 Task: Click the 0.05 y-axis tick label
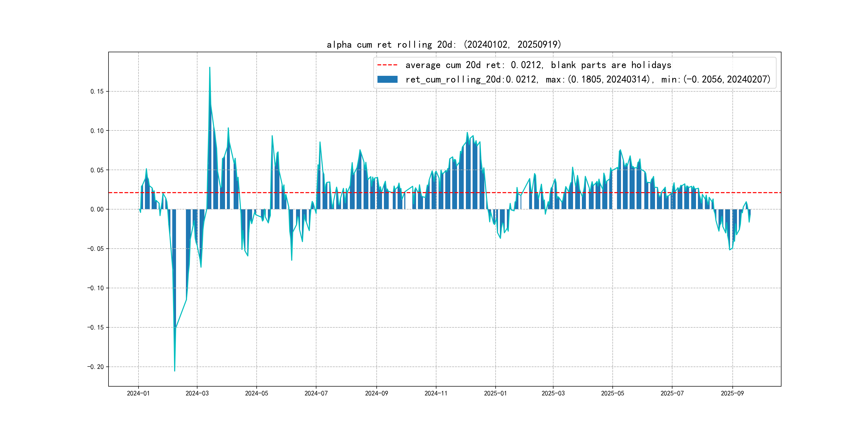click(97, 170)
